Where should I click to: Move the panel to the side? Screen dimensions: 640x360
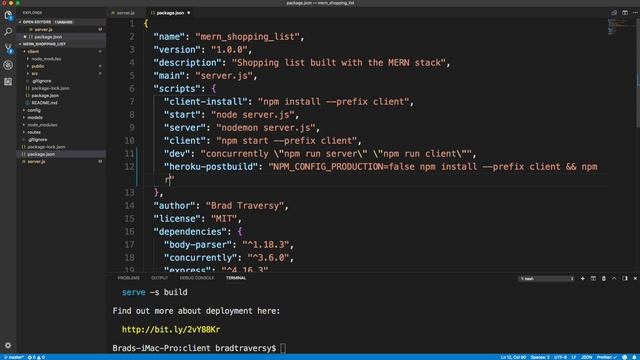625,278
